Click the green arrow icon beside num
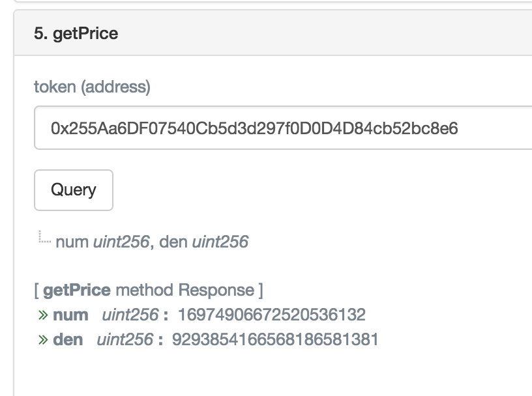The height and width of the screenshot is (396, 532). pyautogui.click(x=43, y=315)
